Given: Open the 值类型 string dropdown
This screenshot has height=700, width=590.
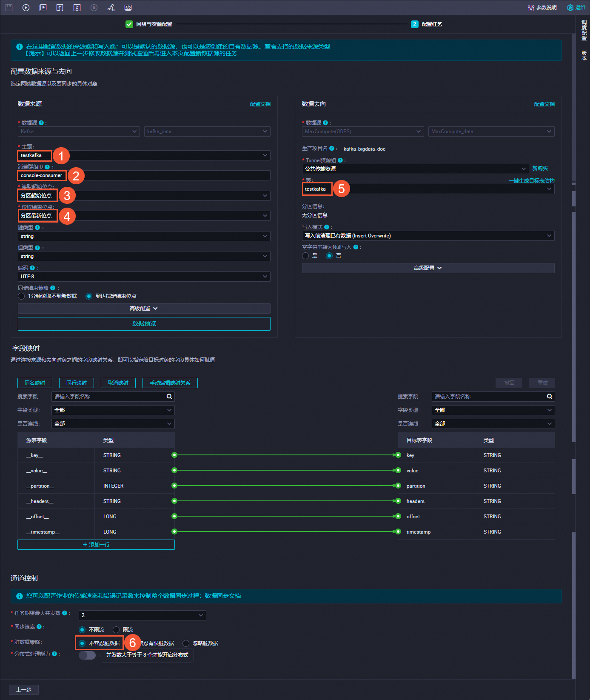Looking at the screenshot, I should [x=144, y=256].
